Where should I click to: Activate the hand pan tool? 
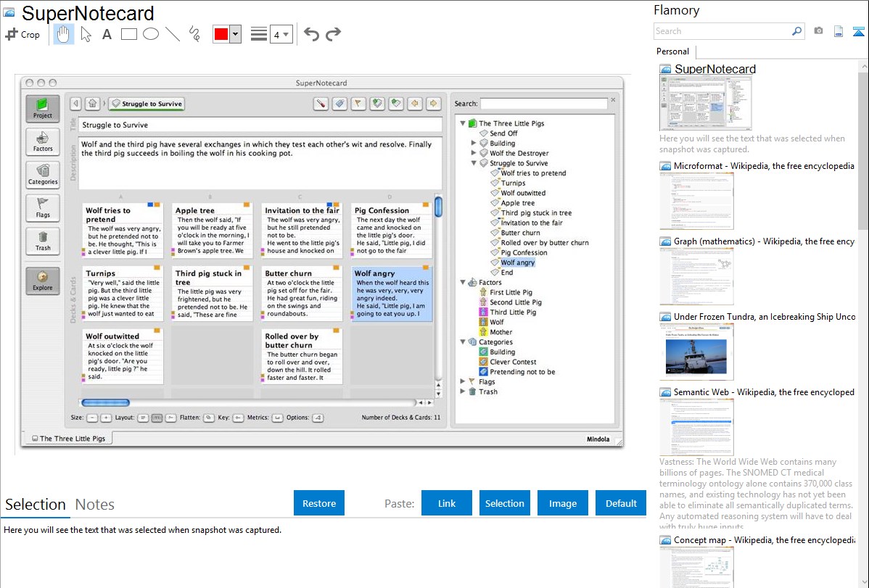pos(63,34)
